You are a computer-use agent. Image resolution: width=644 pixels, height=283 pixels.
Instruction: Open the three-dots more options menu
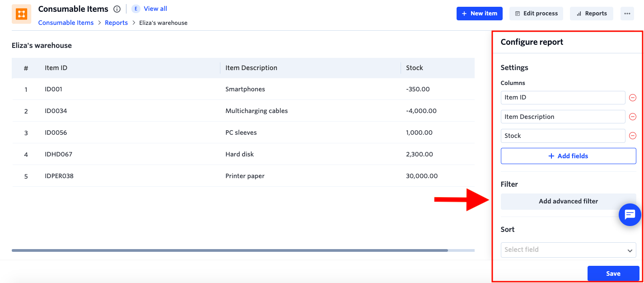coord(627,14)
